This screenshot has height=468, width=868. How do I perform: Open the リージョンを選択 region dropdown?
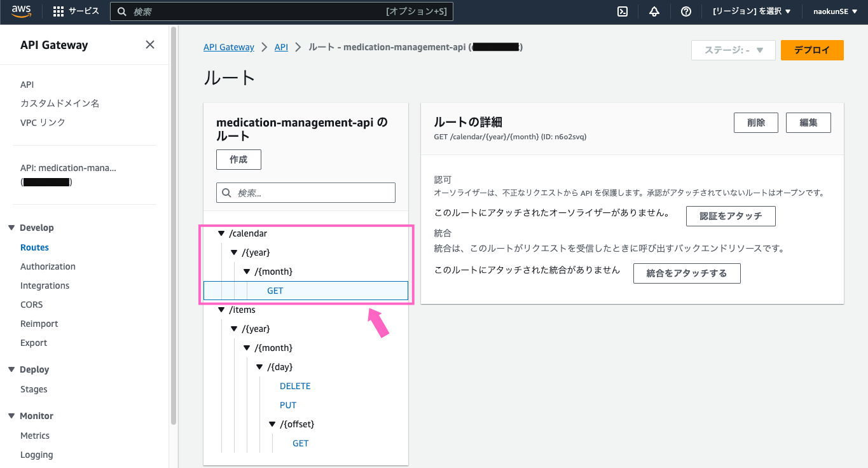752,11
